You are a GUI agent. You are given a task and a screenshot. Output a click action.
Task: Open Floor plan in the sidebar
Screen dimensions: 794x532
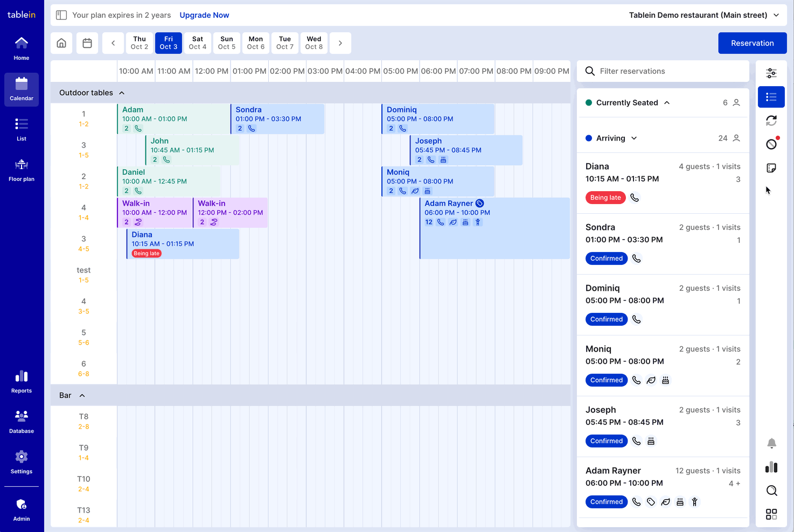click(x=22, y=170)
